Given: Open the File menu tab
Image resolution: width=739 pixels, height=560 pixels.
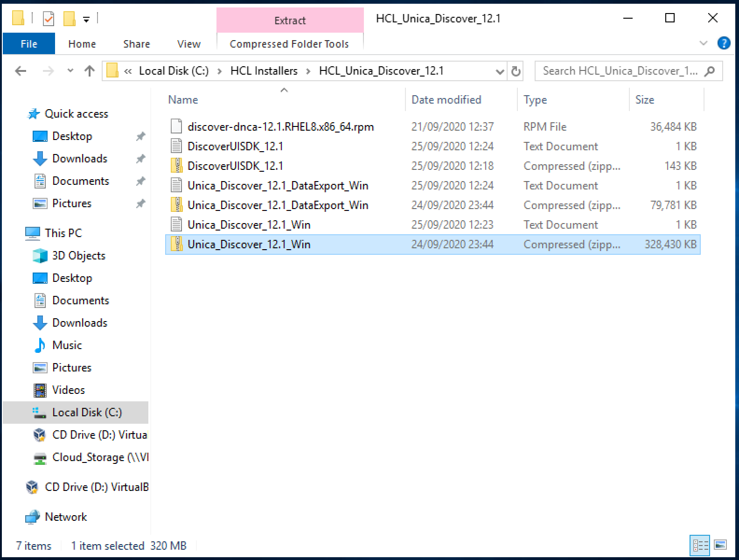Looking at the screenshot, I should tap(29, 44).
